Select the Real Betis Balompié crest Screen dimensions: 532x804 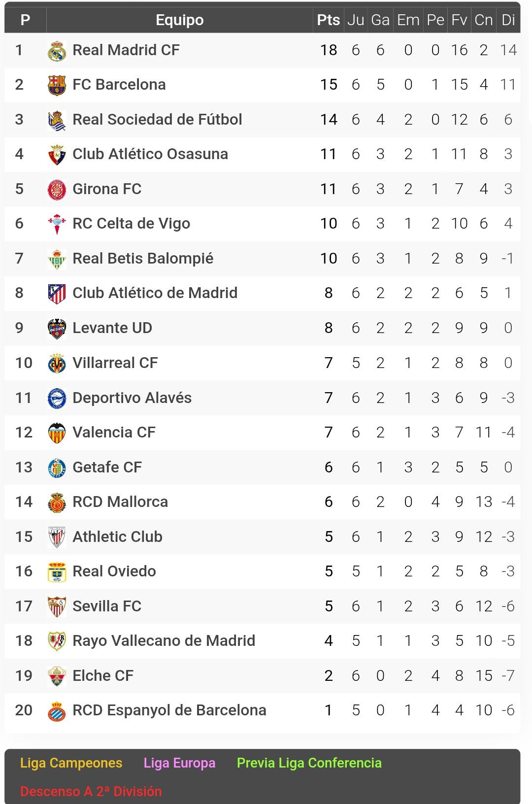[x=57, y=259]
